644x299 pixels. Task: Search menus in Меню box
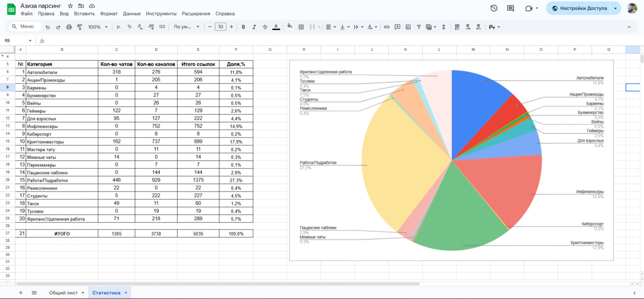click(25, 27)
